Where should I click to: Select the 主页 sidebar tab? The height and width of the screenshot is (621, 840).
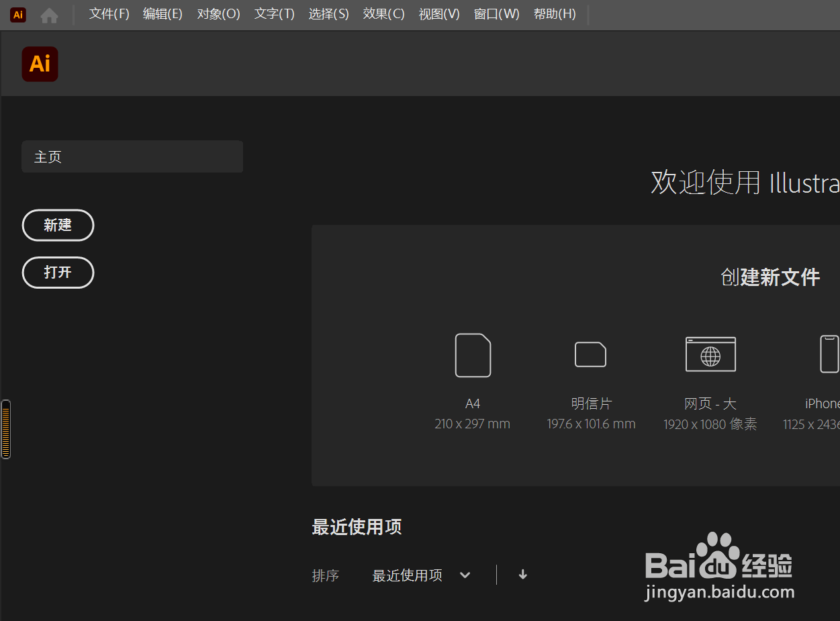pyautogui.click(x=132, y=156)
